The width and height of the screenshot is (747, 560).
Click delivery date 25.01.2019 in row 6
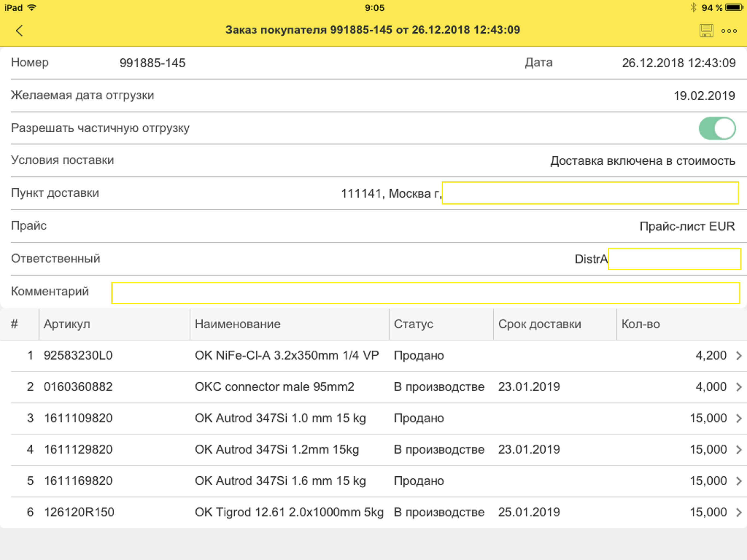pos(529,512)
